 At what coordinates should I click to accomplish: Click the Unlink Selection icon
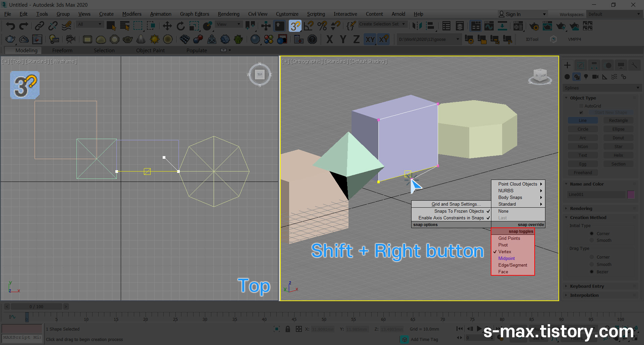click(53, 26)
